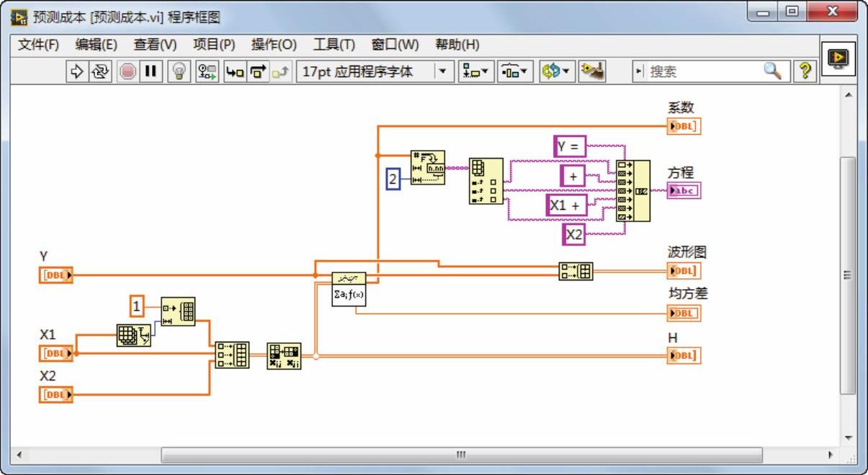Click the Abort Execution stop button
The width and height of the screenshot is (868, 475).
click(127, 71)
